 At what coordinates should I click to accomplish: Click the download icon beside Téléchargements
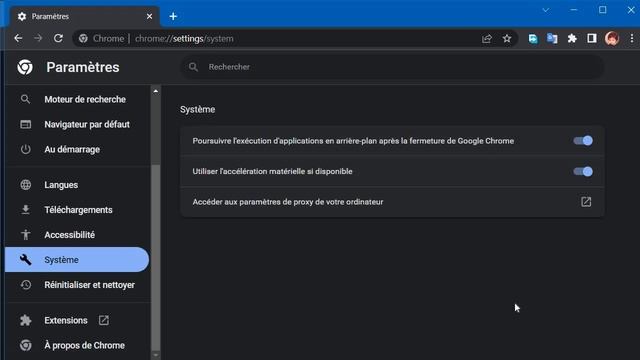click(x=25, y=210)
